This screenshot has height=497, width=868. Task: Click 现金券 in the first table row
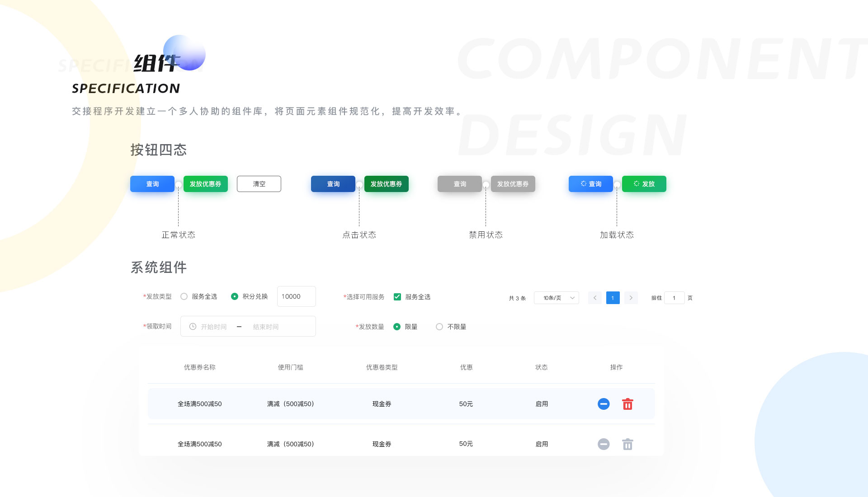tap(382, 404)
